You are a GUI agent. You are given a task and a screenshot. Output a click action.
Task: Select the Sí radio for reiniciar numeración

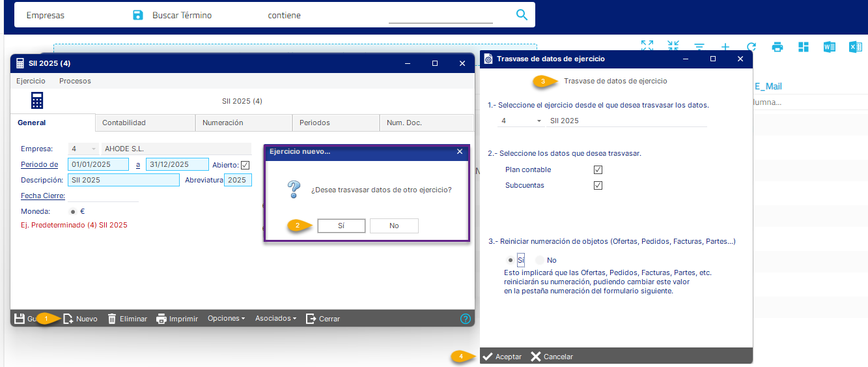tap(510, 260)
